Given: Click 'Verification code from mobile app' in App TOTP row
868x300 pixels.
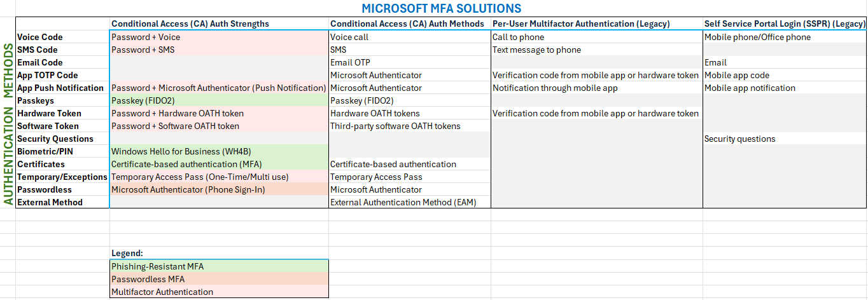Looking at the screenshot, I should click(597, 75).
